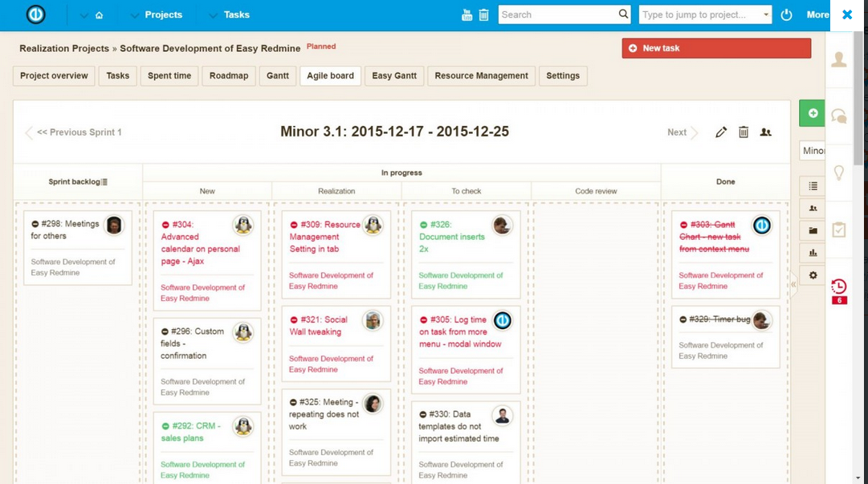Open the Tasks project tab
This screenshot has height=484, width=868.
118,75
